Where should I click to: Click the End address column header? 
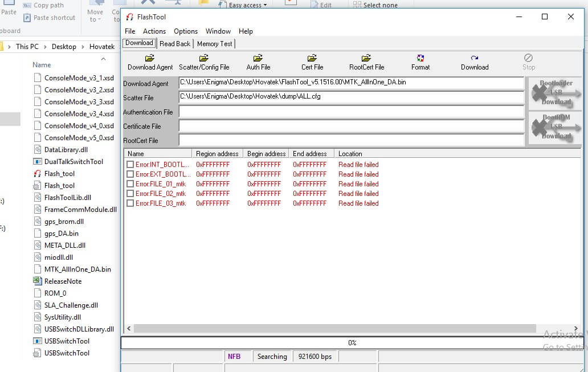(310, 154)
